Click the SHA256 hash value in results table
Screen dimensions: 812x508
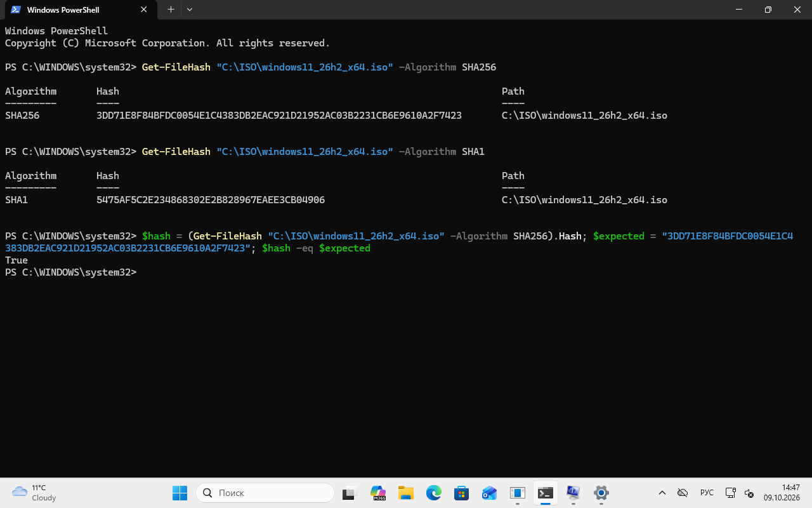(279, 116)
